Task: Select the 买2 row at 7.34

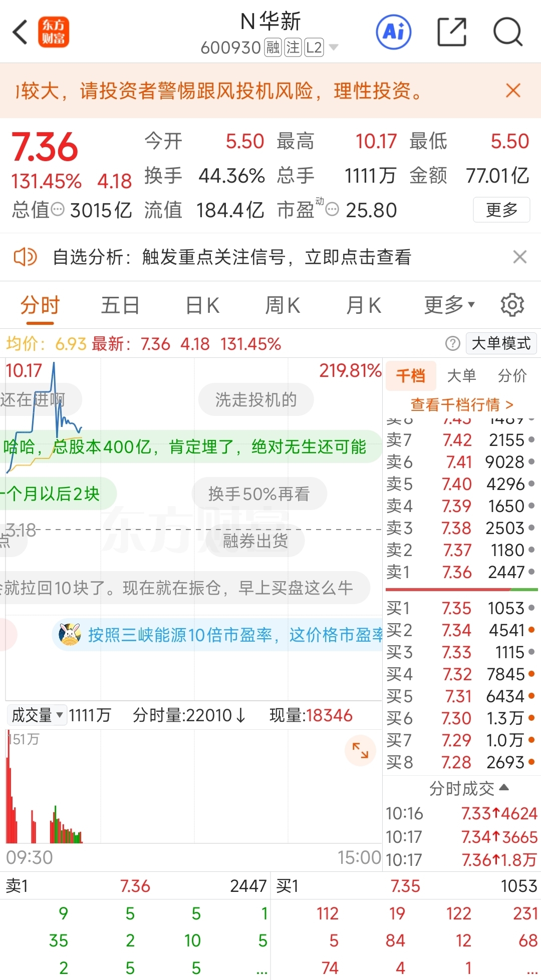Action: point(461,630)
